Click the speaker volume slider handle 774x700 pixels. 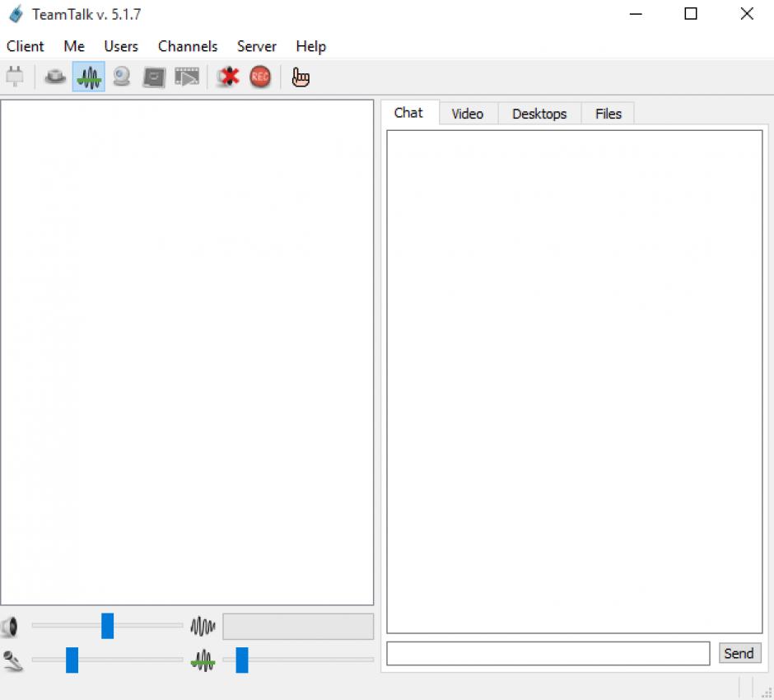[107, 625]
